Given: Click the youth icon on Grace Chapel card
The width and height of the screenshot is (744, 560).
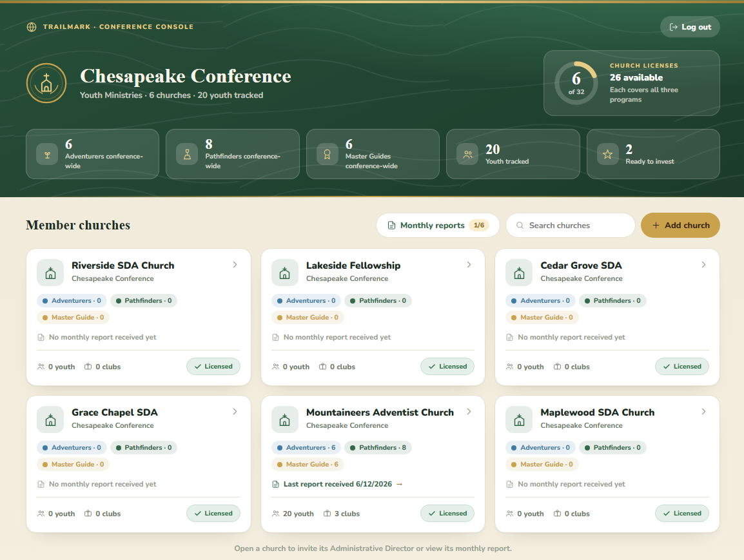Looking at the screenshot, I should pos(41,514).
